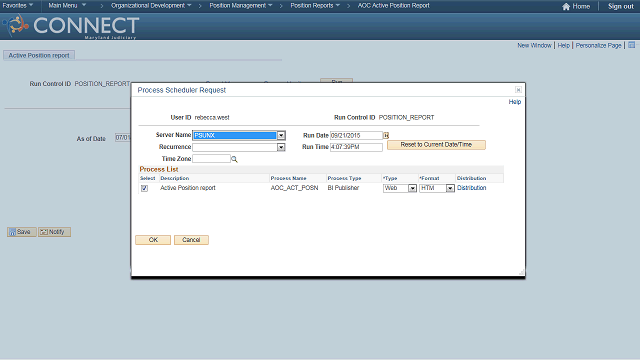Click the Run Date input field
The width and height of the screenshot is (640, 360).
click(x=356, y=136)
